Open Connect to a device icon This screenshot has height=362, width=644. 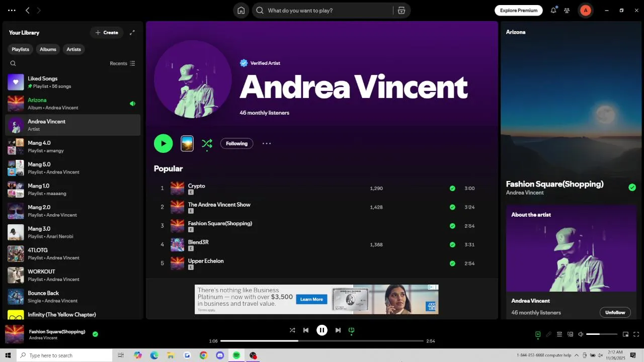click(571, 334)
